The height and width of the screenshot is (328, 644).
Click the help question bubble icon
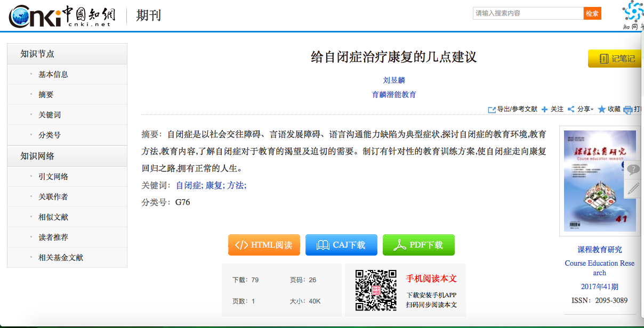coord(633,170)
